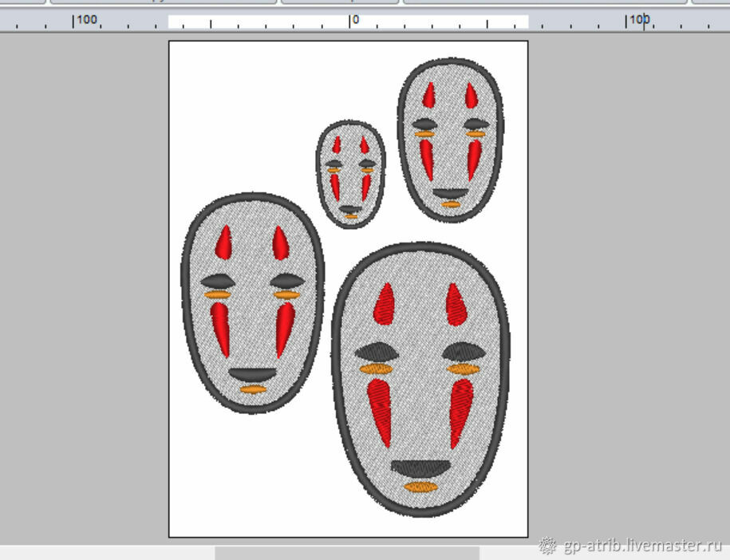The image size is (730, 560).
Task: Pick the dark mouth shape on smallest mask
Action: click(350, 210)
